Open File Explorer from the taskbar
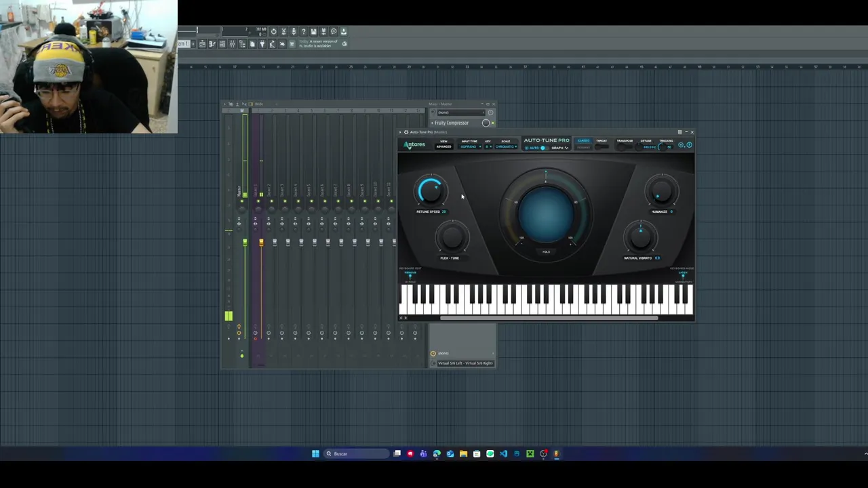Image resolution: width=868 pixels, height=488 pixels. pyautogui.click(x=464, y=454)
